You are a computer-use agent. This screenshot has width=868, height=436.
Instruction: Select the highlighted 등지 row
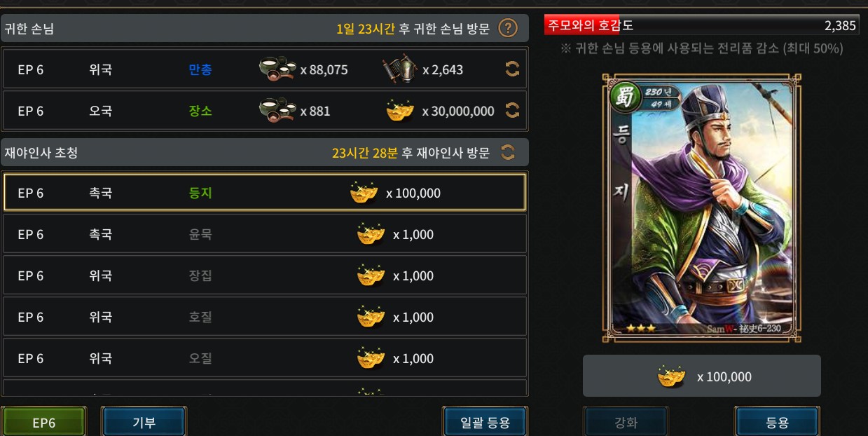[x=264, y=193]
